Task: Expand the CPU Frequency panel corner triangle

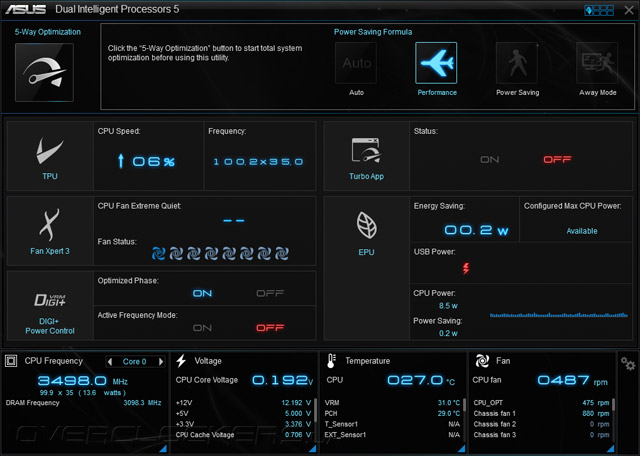Action: click(x=163, y=448)
